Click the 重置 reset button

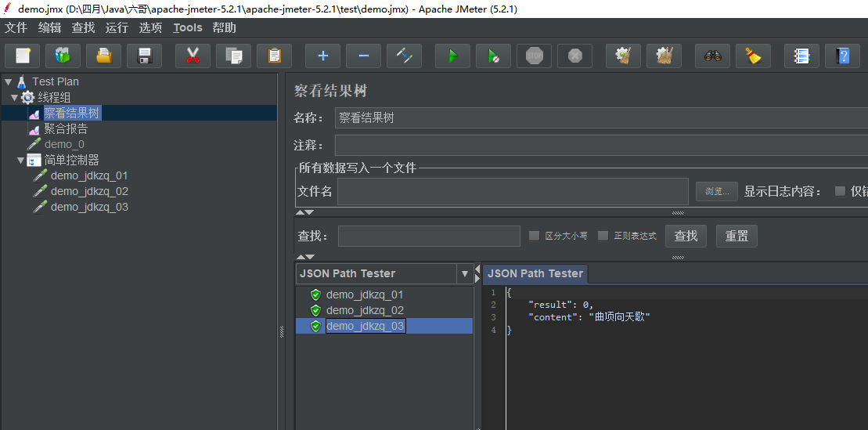click(737, 236)
